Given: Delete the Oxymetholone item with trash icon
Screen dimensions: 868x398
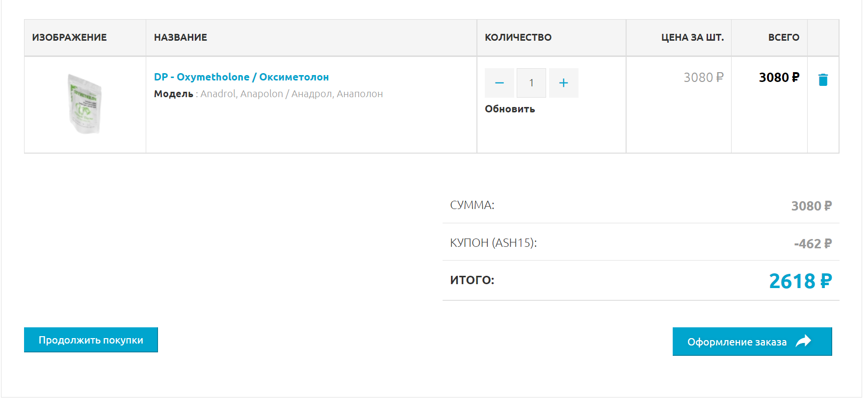Looking at the screenshot, I should pyautogui.click(x=823, y=80).
